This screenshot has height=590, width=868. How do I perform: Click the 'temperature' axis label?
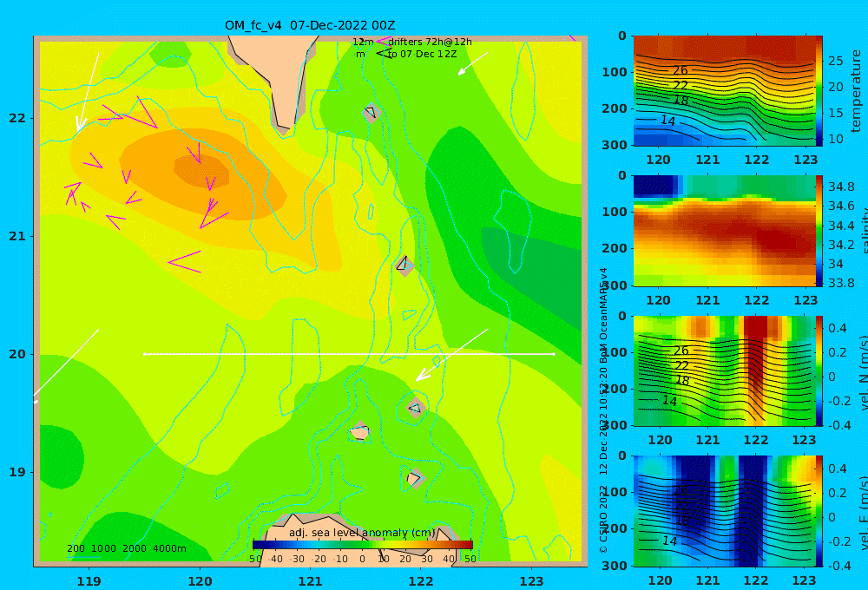pos(857,91)
